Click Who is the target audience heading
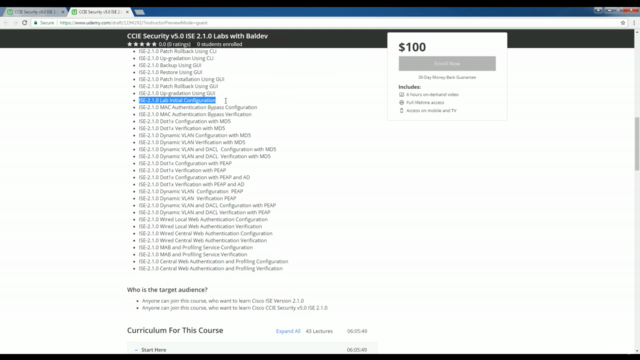Viewport: 640px width, 360px height. tap(167, 289)
